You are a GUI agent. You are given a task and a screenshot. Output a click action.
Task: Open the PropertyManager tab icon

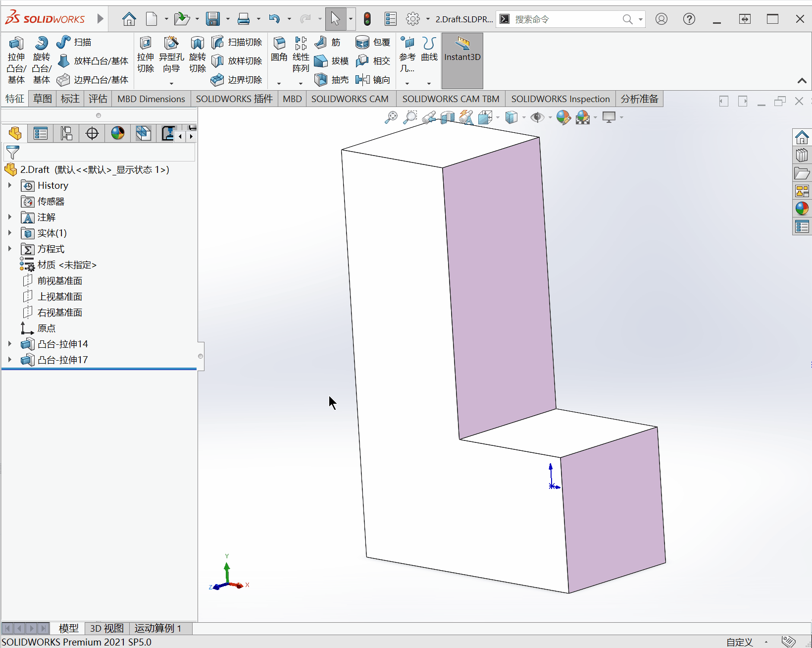[x=41, y=133]
